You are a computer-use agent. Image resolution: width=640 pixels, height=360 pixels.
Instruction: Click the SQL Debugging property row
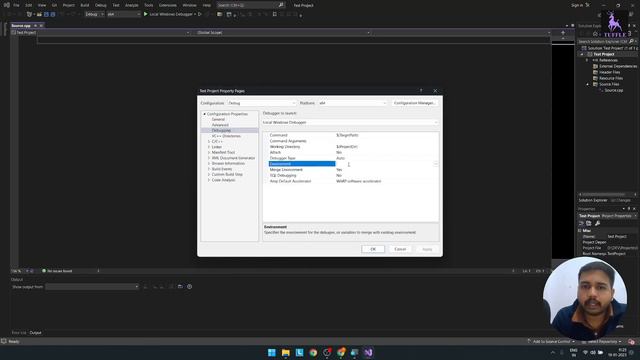(351, 175)
